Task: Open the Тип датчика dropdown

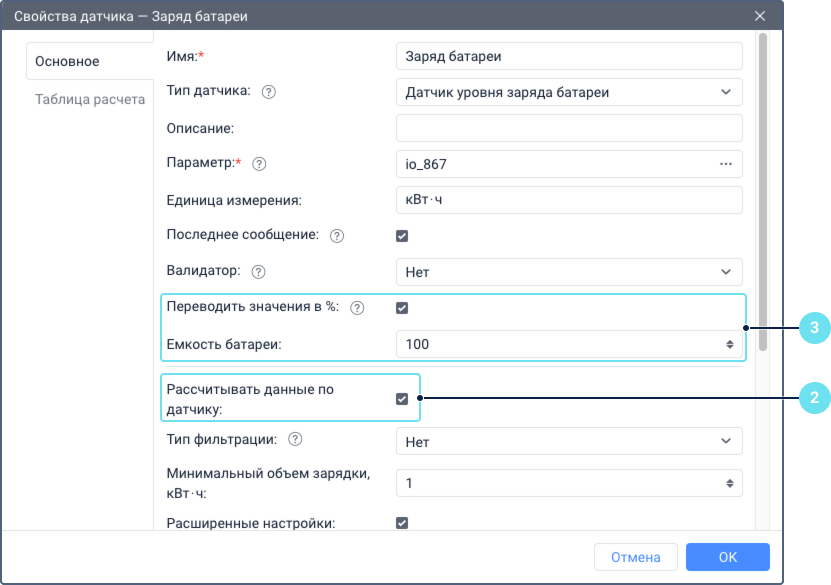Action: click(x=569, y=92)
